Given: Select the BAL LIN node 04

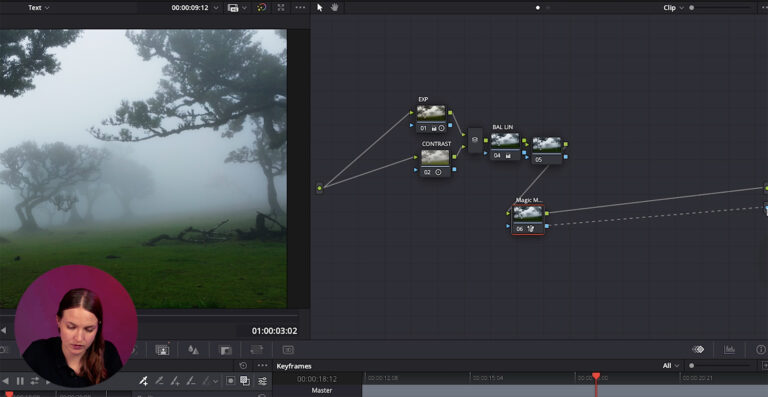Looking at the screenshot, I should click(x=505, y=146).
